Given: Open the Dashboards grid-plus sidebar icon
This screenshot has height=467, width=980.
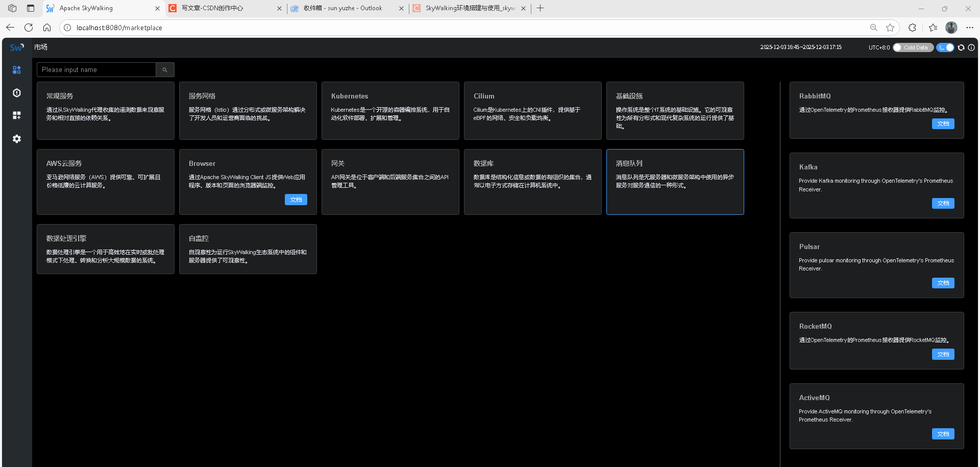Looking at the screenshot, I should coord(17,115).
